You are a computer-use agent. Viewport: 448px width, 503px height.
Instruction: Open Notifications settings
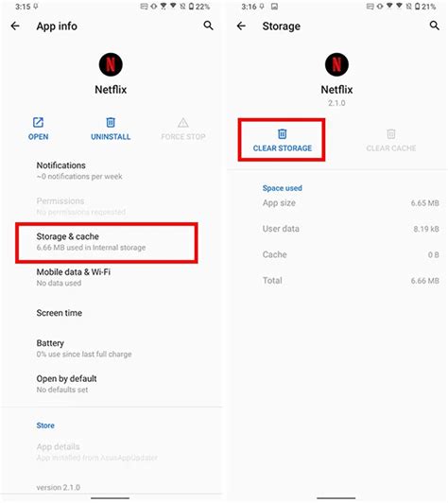click(x=111, y=170)
